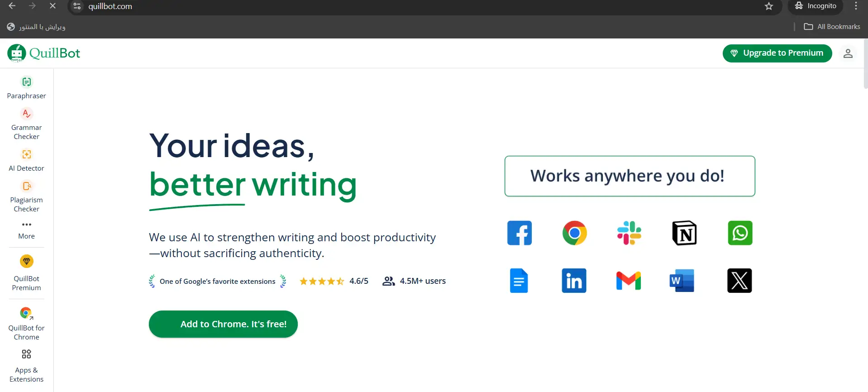
Task: Select the AI Detector sidebar icon
Action: pos(27,154)
